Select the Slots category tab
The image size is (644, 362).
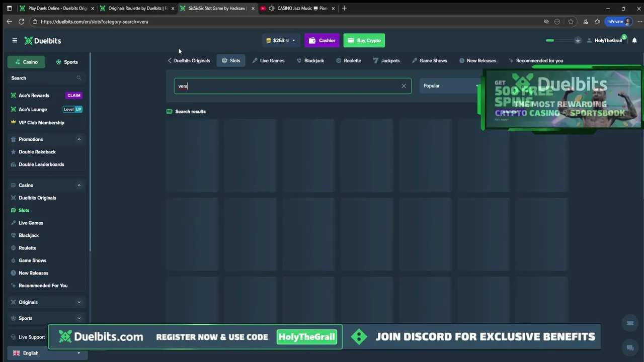231,61
